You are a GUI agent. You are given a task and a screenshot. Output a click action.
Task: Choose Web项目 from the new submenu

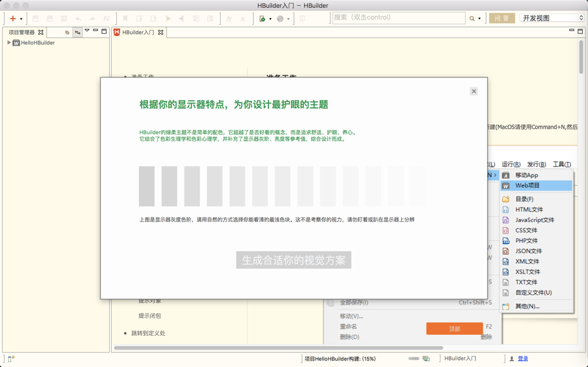[x=536, y=185]
